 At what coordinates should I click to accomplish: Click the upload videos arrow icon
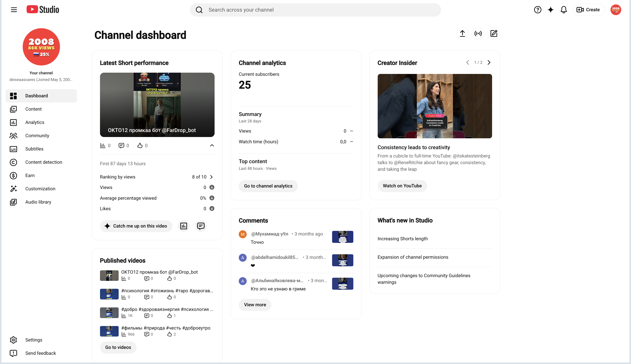coord(462,34)
